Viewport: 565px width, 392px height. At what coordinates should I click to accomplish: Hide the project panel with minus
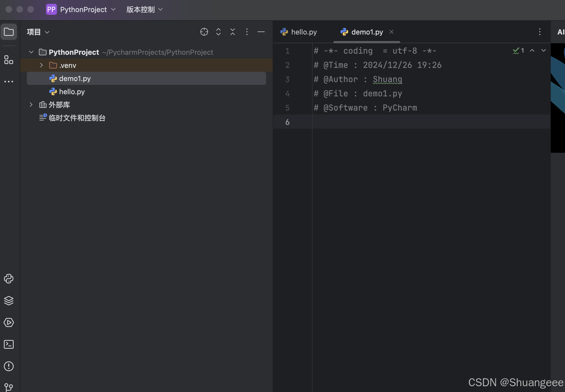[x=261, y=32]
